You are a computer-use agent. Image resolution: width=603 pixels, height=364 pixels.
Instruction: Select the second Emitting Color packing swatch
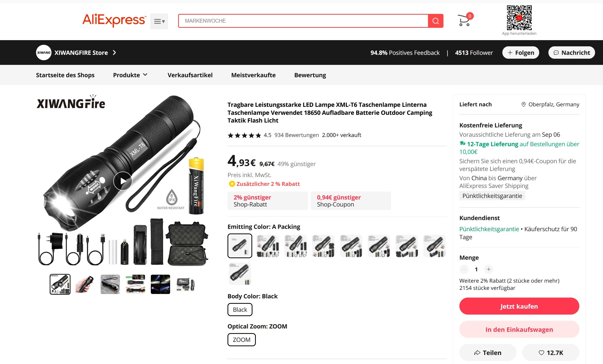coord(268,246)
